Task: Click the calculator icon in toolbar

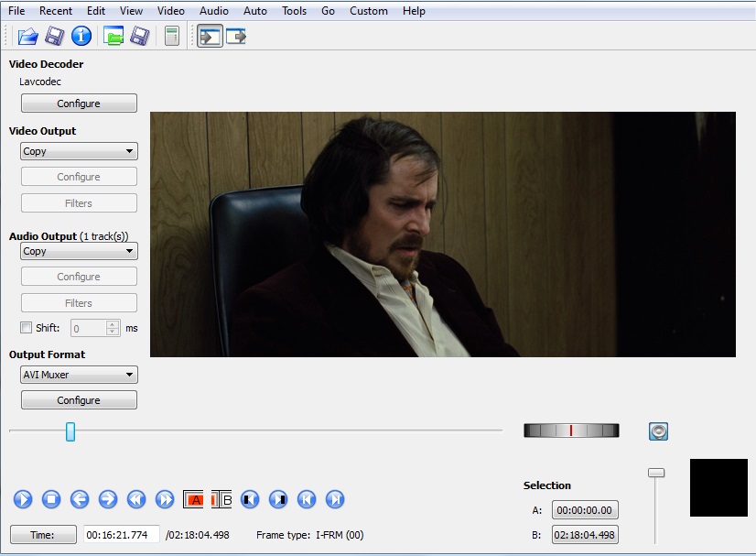Action: (171, 37)
